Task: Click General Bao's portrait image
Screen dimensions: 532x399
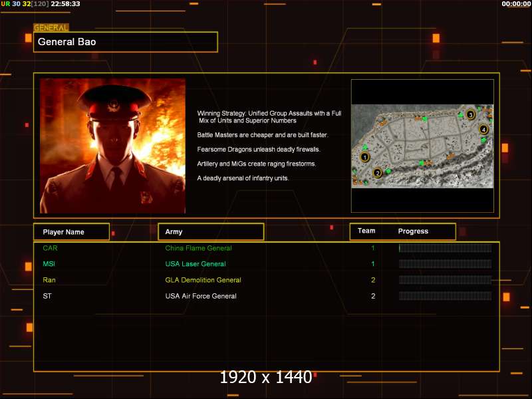Action: tap(112, 146)
